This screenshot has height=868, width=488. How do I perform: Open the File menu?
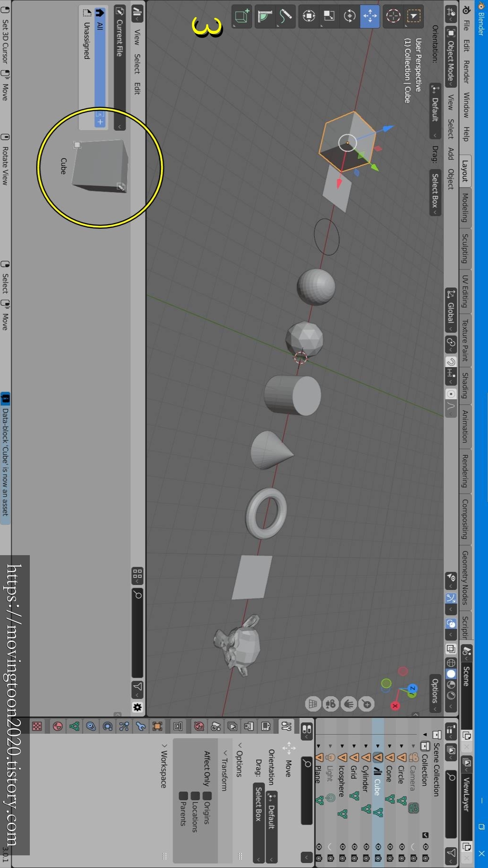click(466, 25)
